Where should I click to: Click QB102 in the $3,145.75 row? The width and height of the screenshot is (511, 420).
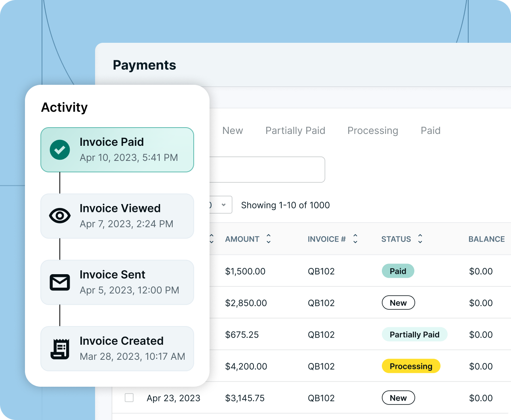(321, 398)
